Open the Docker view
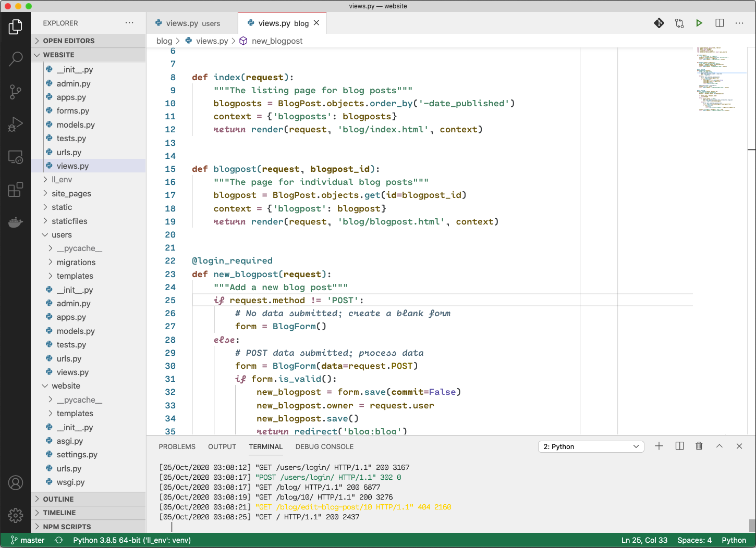 (16, 222)
